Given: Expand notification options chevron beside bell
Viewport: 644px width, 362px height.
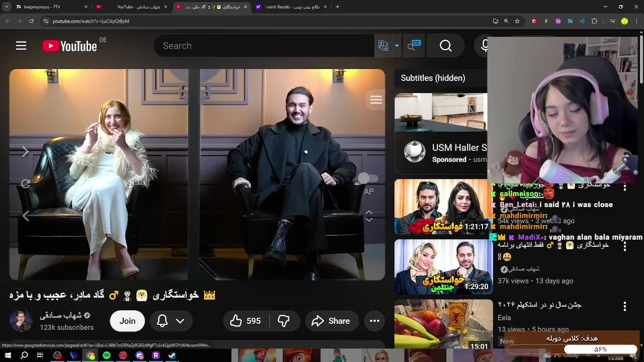Looking at the screenshot, I should pos(180,321).
